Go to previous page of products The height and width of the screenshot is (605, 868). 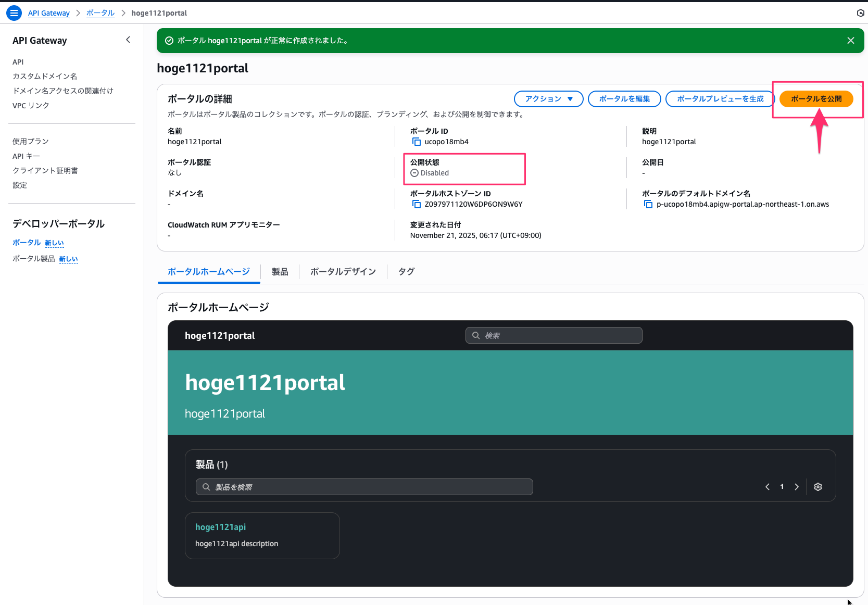(x=767, y=487)
